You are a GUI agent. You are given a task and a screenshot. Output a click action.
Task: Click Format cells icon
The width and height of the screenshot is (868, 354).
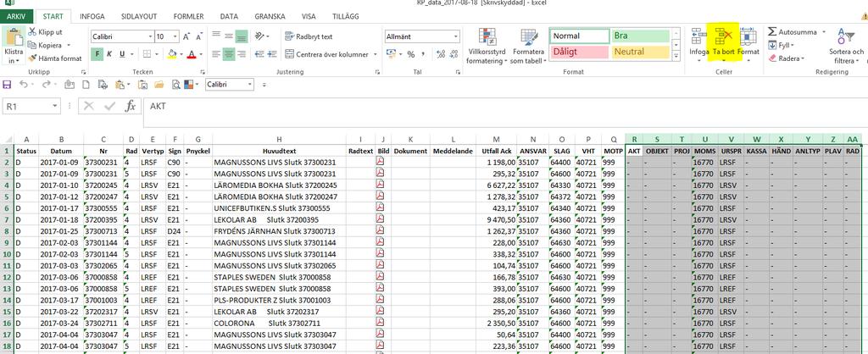(748, 36)
